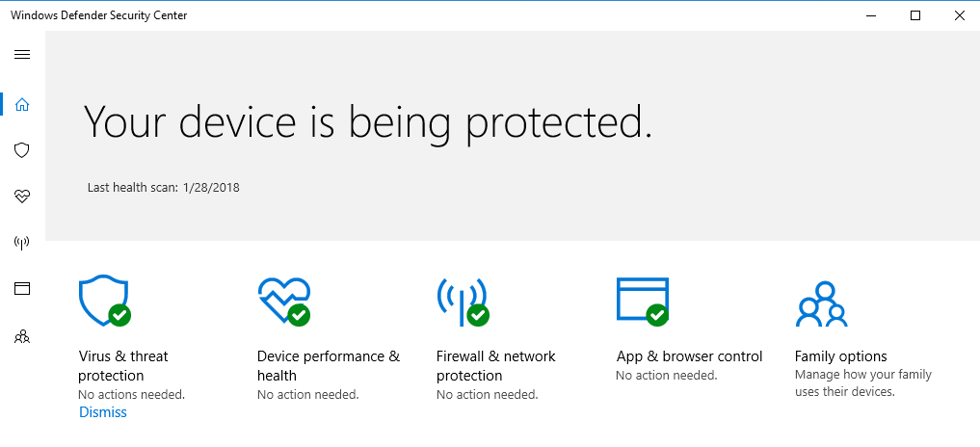This screenshot has height=447, width=980.
Task: Click the large App & browser window icon
Action: pyautogui.click(x=643, y=302)
